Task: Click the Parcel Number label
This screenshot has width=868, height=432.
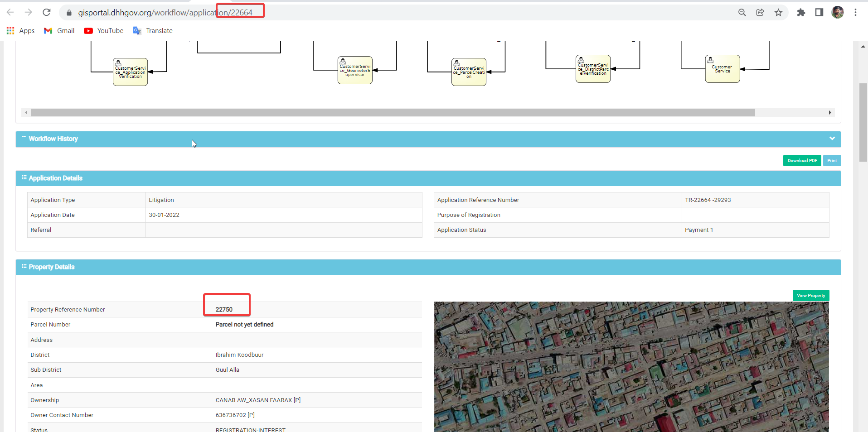Action: [x=50, y=325]
